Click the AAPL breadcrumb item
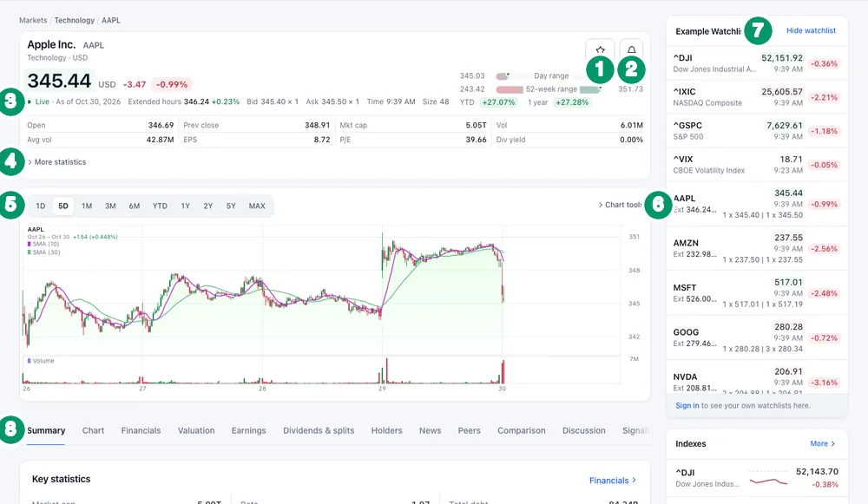Image resolution: width=868 pixels, height=504 pixels. coord(111,20)
